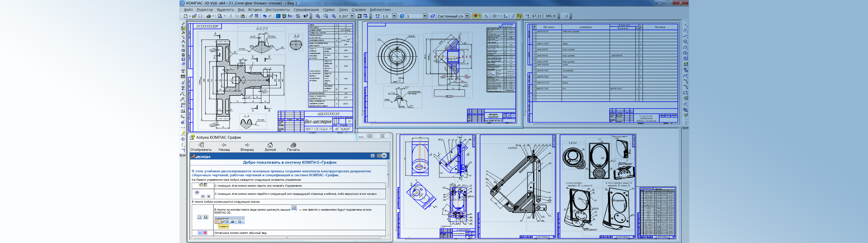Click the context help cursor icon
The width and height of the screenshot is (868, 243).
coord(306,16)
